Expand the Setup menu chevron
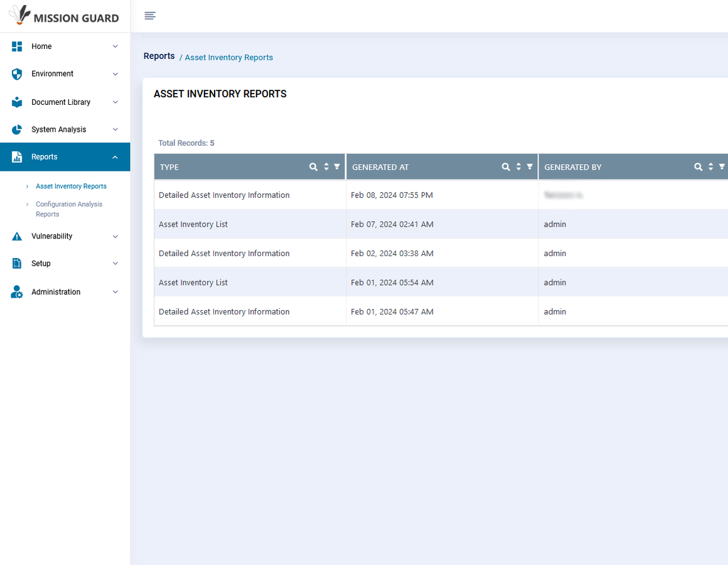Screen dimensions: 728x565 pyautogui.click(x=115, y=263)
